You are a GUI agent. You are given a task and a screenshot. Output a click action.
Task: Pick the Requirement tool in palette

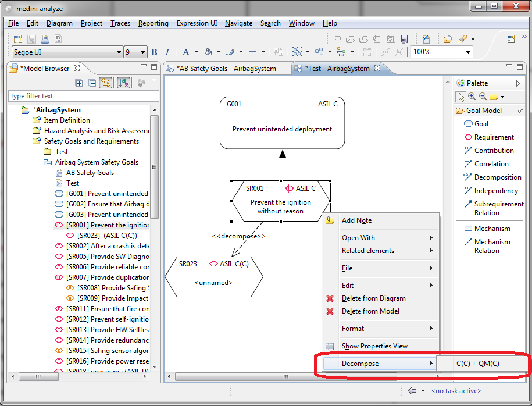(494, 137)
